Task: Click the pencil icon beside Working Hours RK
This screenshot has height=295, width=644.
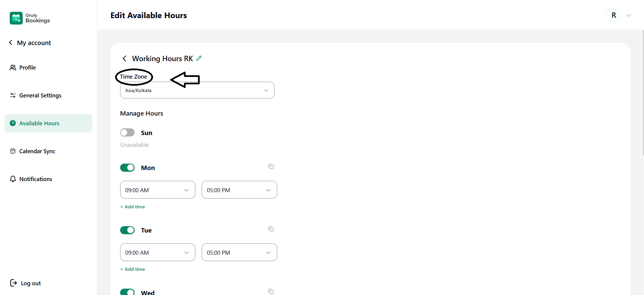Action: [x=199, y=58]
